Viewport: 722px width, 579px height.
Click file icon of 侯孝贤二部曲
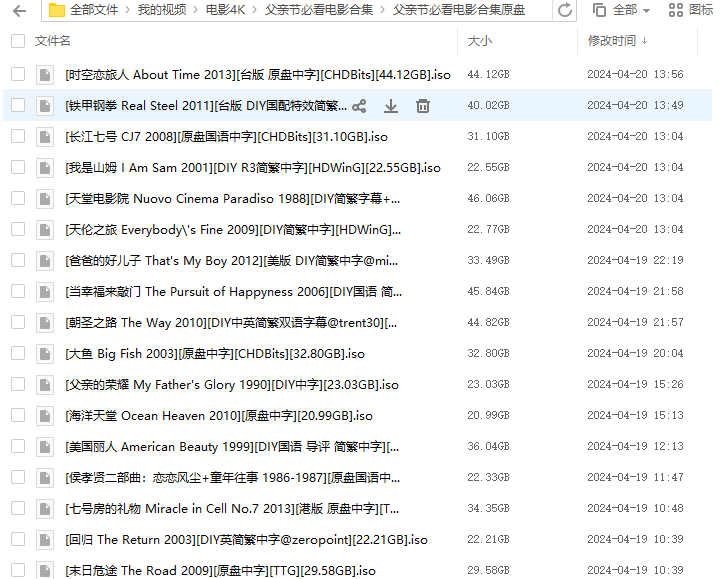(45, 478)
